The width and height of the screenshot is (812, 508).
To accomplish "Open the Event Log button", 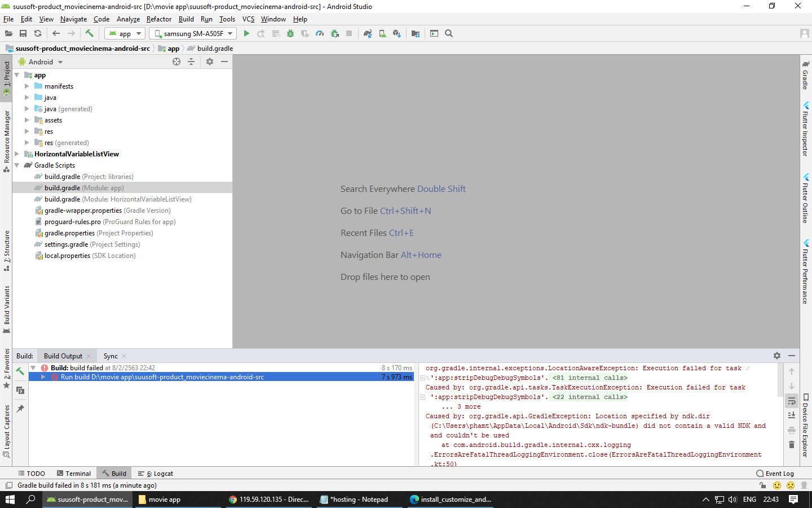I will click(x=775, y=474).
